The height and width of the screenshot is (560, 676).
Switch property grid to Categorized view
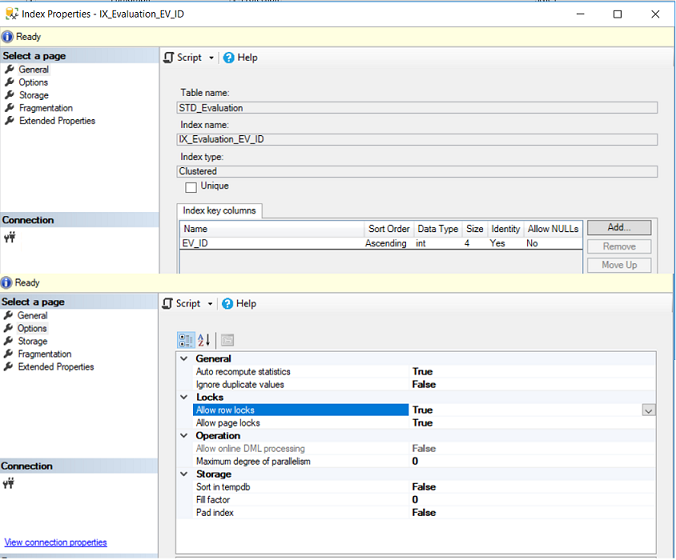(x=185, y=340)
